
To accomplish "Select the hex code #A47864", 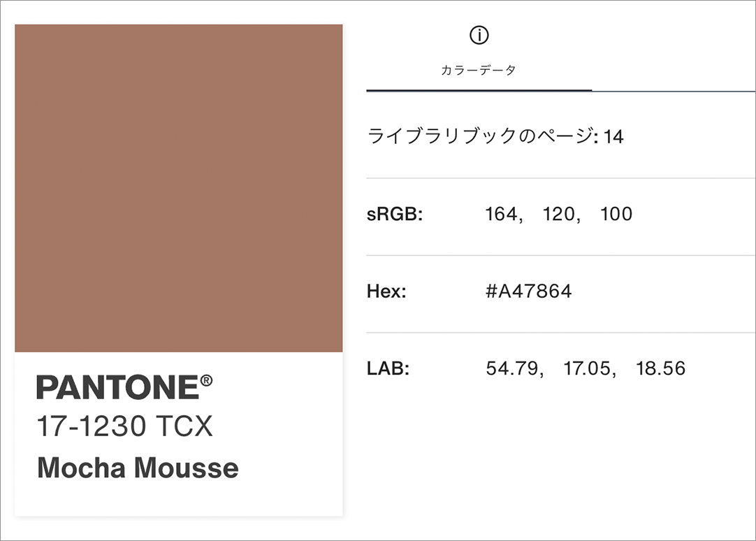I will 528,291.
